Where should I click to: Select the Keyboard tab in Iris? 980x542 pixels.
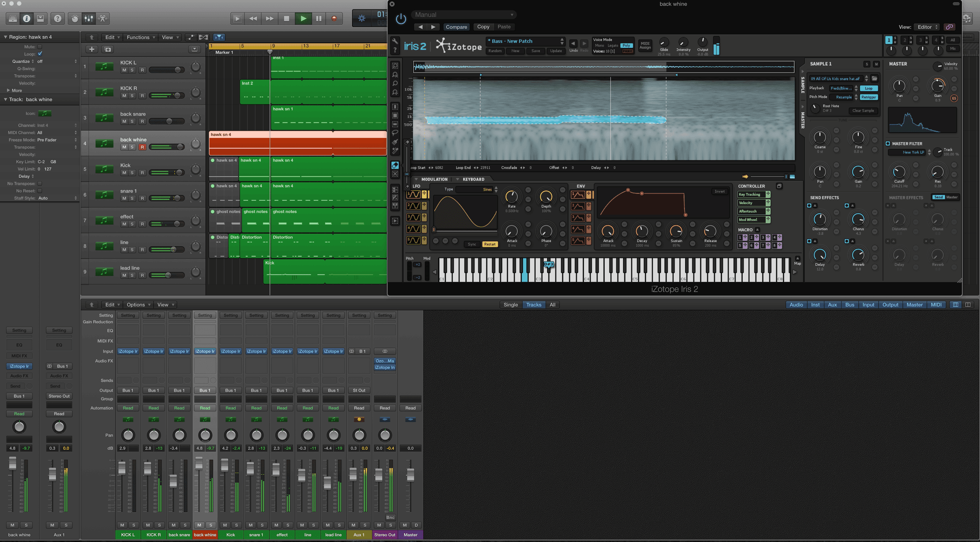(x=473, y=179)
